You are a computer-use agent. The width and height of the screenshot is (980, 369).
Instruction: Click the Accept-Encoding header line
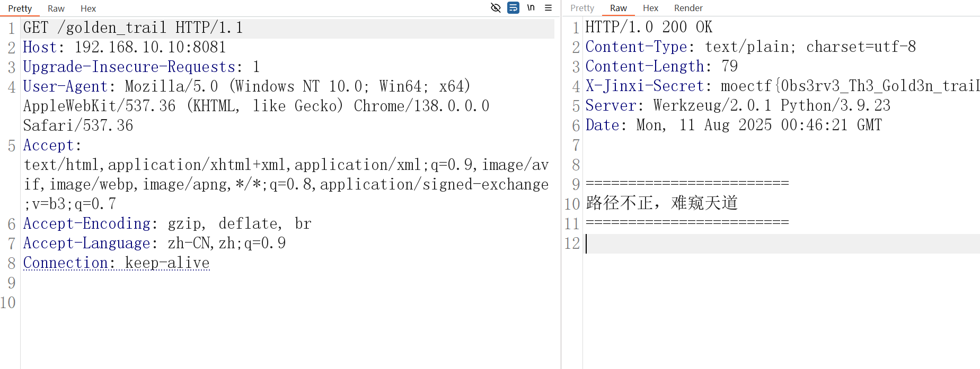[167, 223]
